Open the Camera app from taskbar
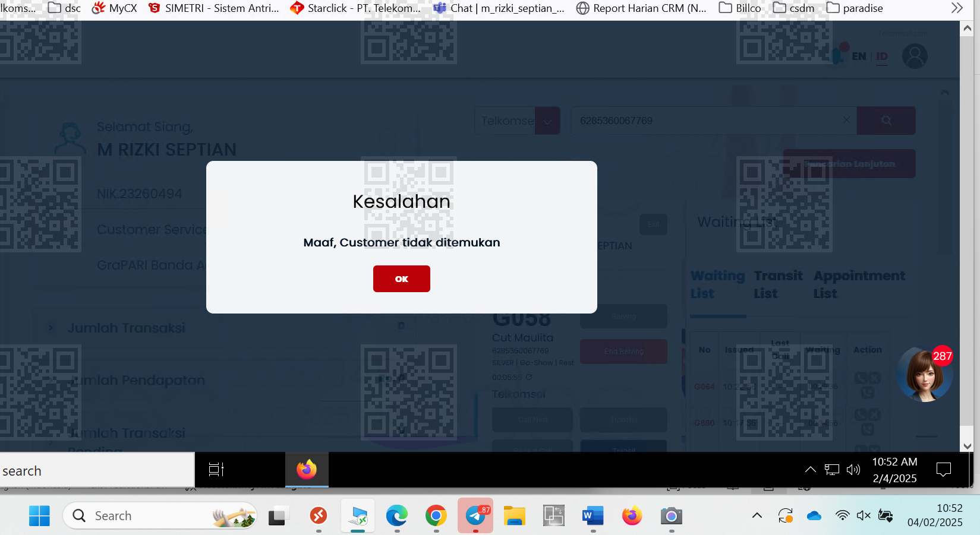Image resolution: width=980 pixels, height=535 pixels. tap(672, 516)
